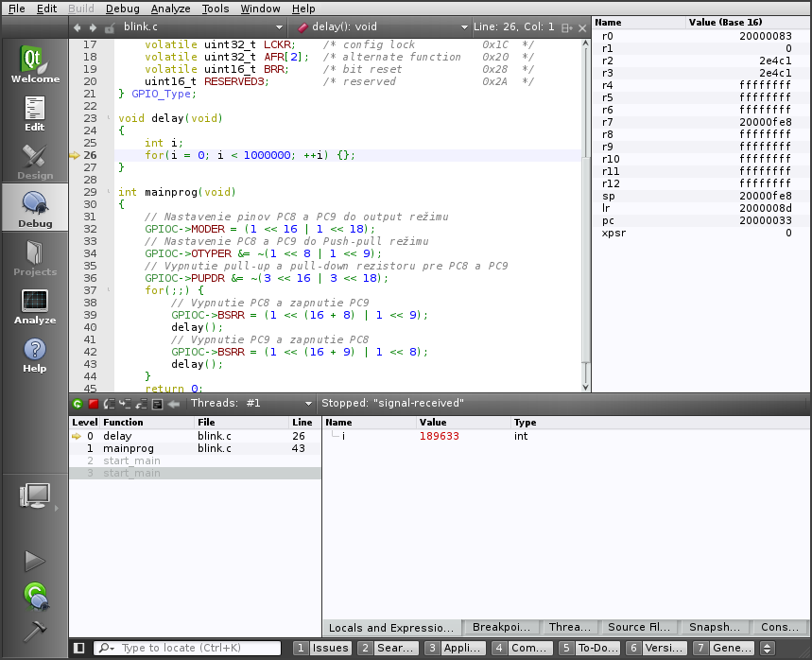Click the file lock icon beside blink.c

tap(110, 27)
